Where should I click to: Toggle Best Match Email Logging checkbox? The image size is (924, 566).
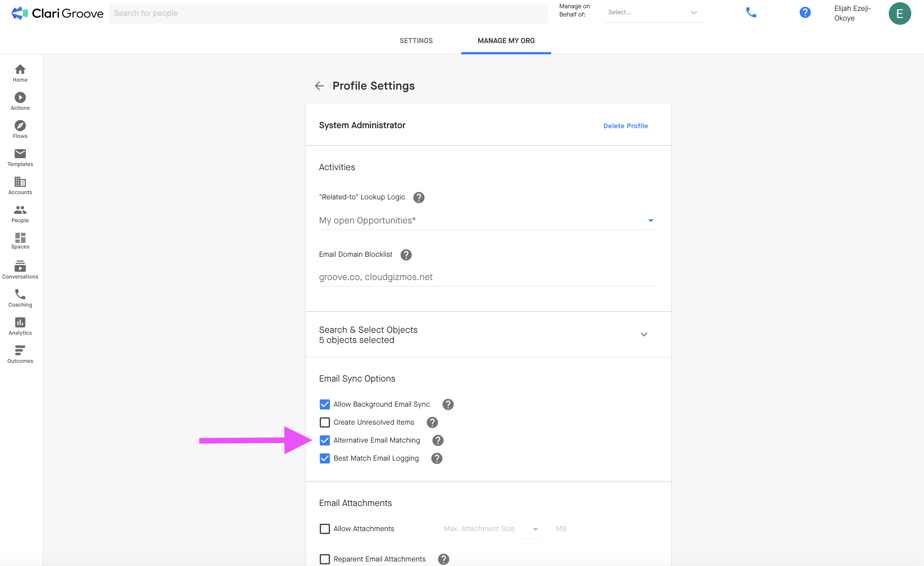coord(324,458)
